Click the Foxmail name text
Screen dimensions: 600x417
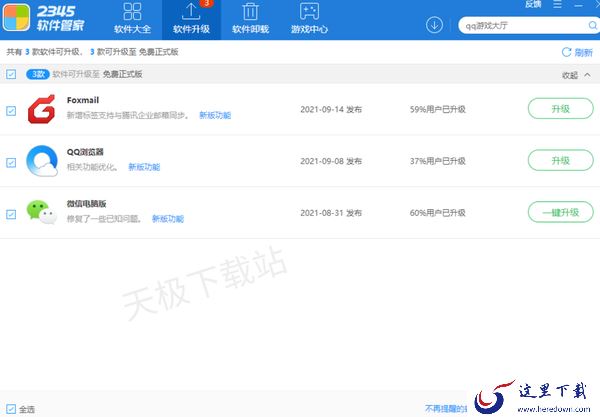coord(83,100)
